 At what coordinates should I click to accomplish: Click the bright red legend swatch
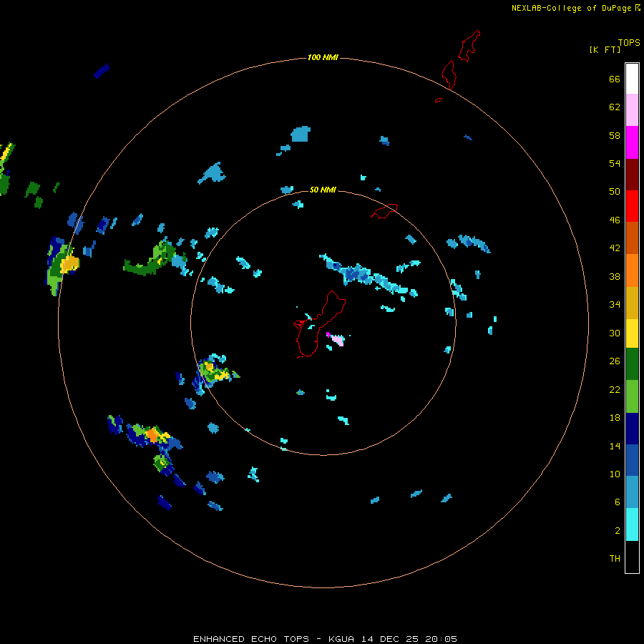coord(632,206)
